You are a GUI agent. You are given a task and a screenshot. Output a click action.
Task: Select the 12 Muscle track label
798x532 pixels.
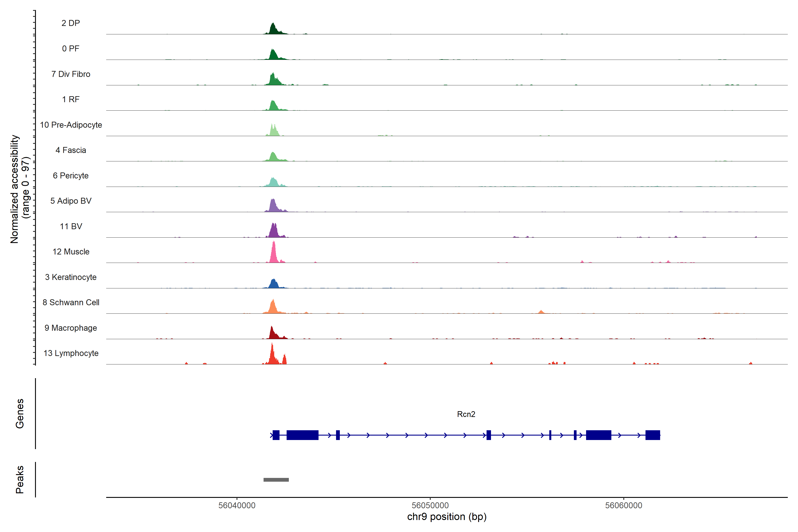70,252
